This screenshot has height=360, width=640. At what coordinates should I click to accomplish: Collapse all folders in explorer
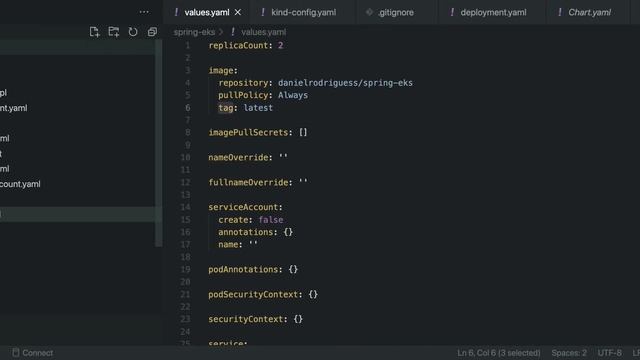pos(152,32)
